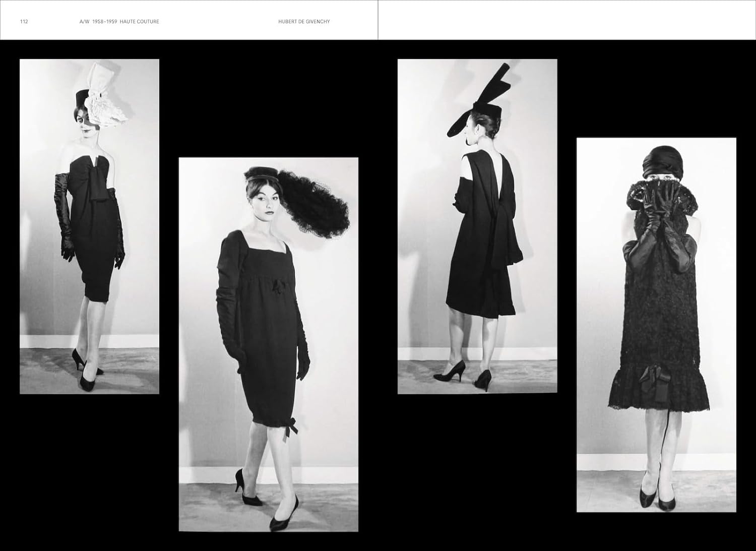Open the photo of the strapless dress model

(89, 226)
